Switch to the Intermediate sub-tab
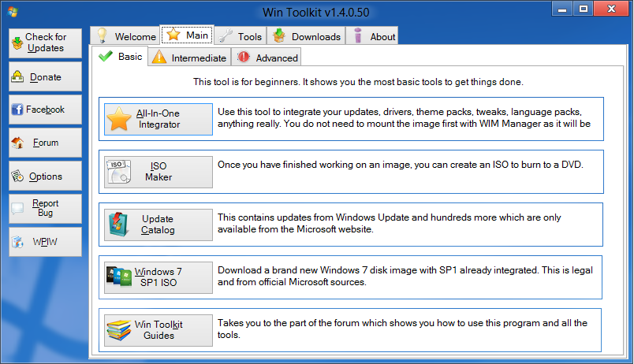Screen dimensions: 634x364 tap(189, 58)
